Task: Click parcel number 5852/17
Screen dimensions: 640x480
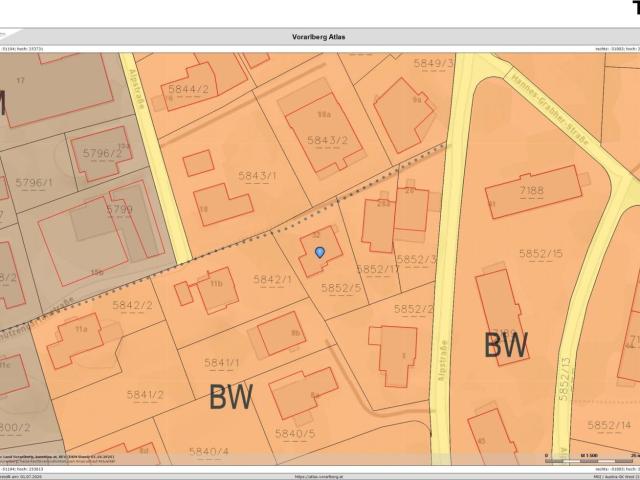Action: pos(378,269)
